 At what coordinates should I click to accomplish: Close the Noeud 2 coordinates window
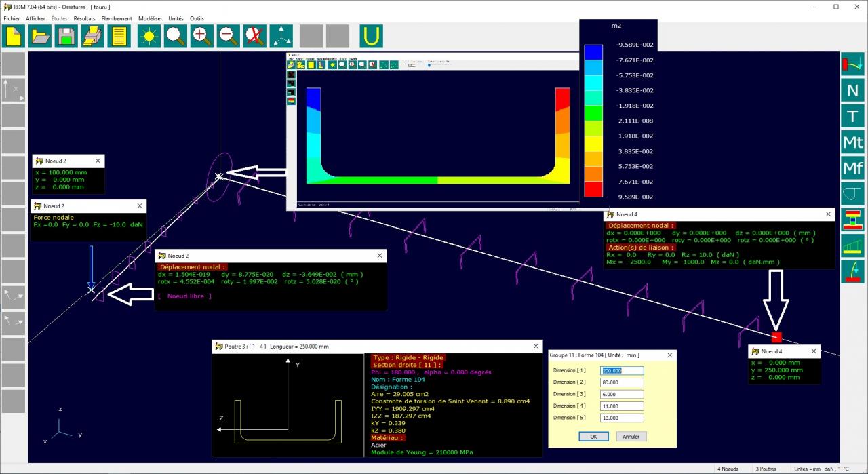[x=98, y=161]
